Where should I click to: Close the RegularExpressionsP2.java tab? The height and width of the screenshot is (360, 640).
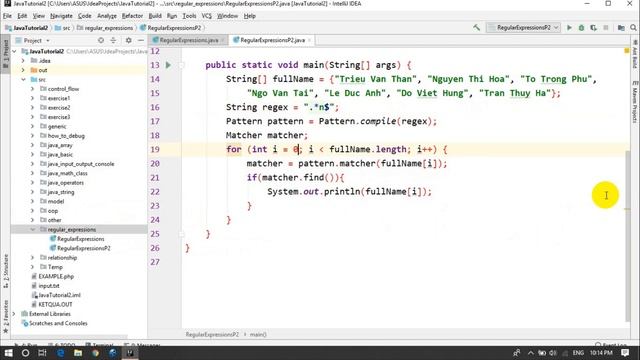point(309,40)
